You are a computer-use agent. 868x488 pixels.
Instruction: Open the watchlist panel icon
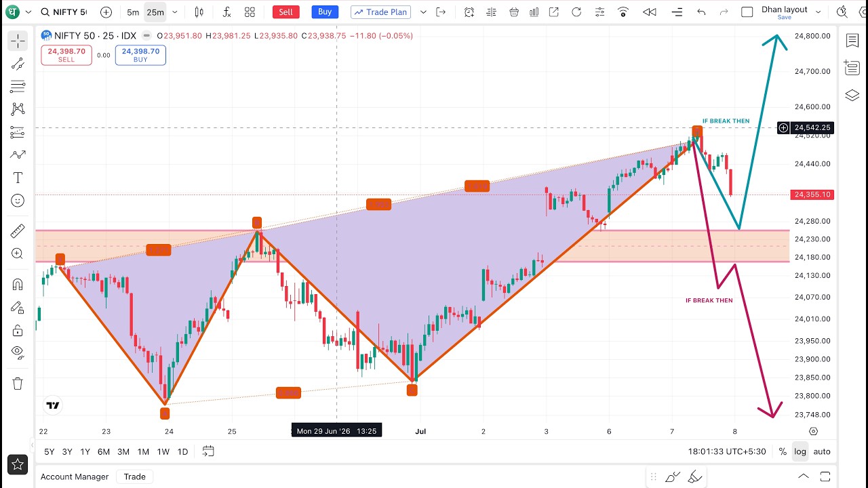[852, 41]
